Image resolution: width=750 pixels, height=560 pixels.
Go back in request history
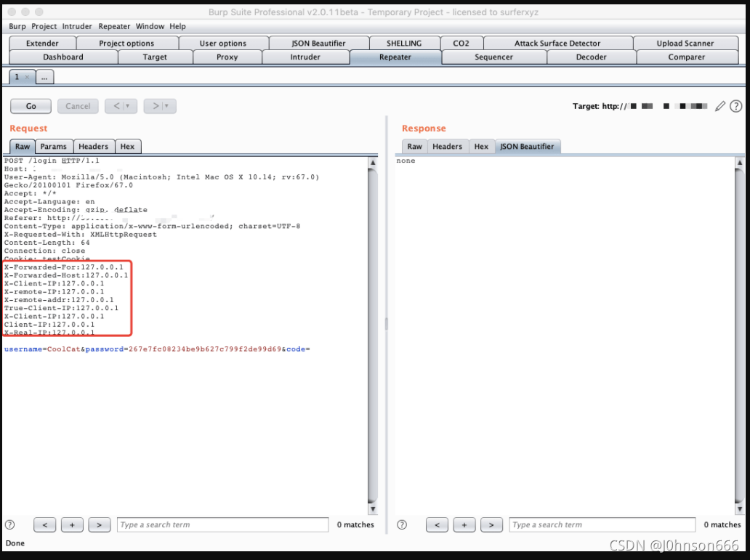[x=116, y=106]
